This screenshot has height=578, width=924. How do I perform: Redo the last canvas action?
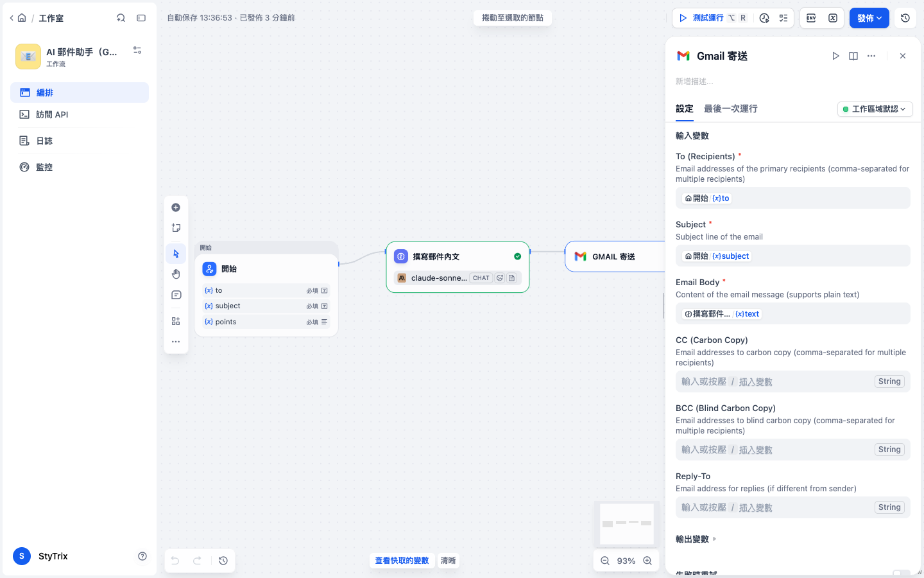click(198, 561)
